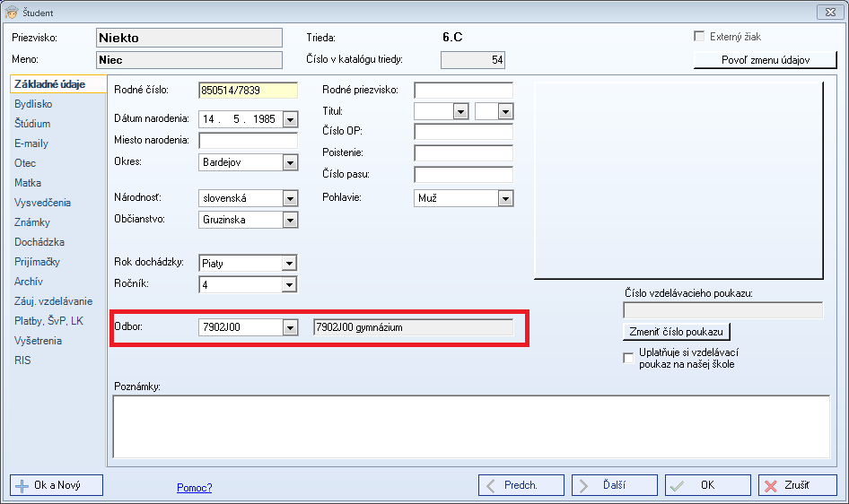Open the Okres dropdown

(x=289, y=162)
